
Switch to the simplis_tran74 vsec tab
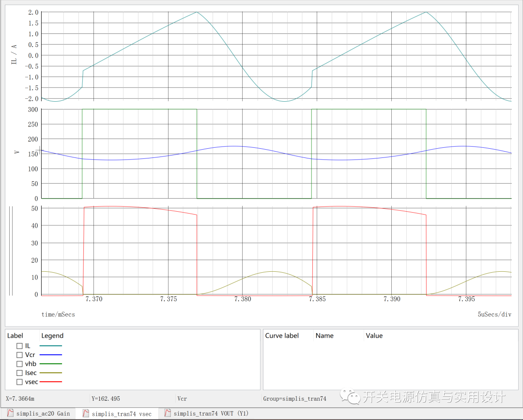(117, 414)
